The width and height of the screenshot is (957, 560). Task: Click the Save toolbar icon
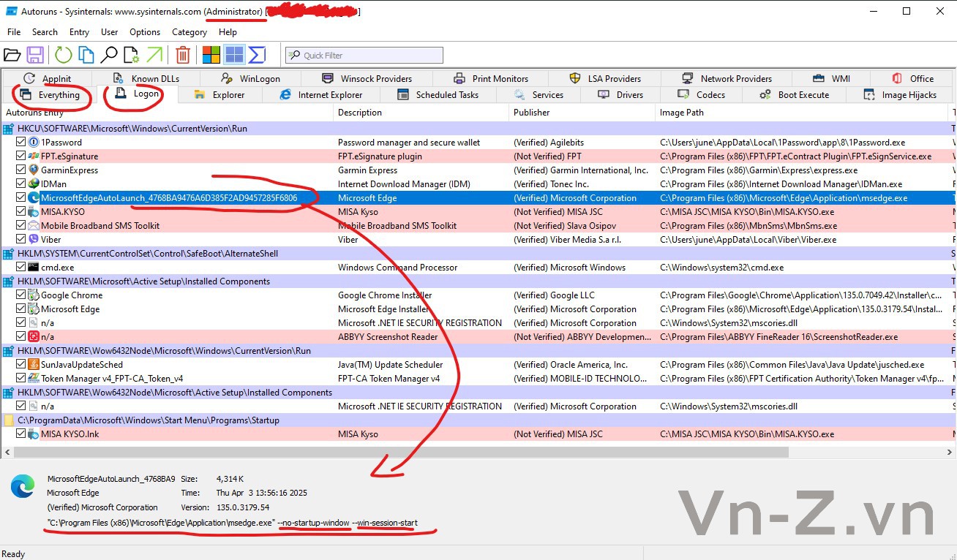coord(34,55)
